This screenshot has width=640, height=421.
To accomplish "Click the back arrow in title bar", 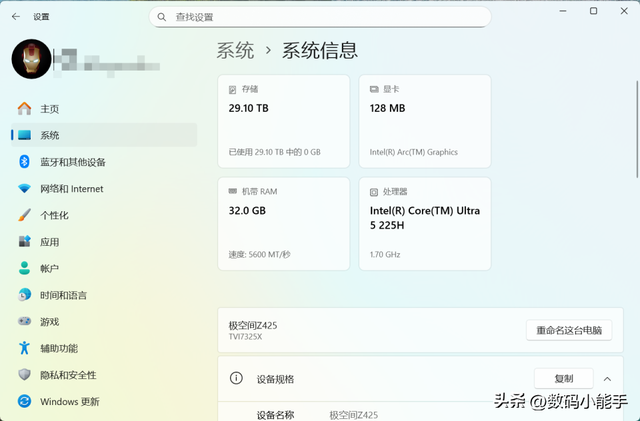I will click(x=15, y=17).
